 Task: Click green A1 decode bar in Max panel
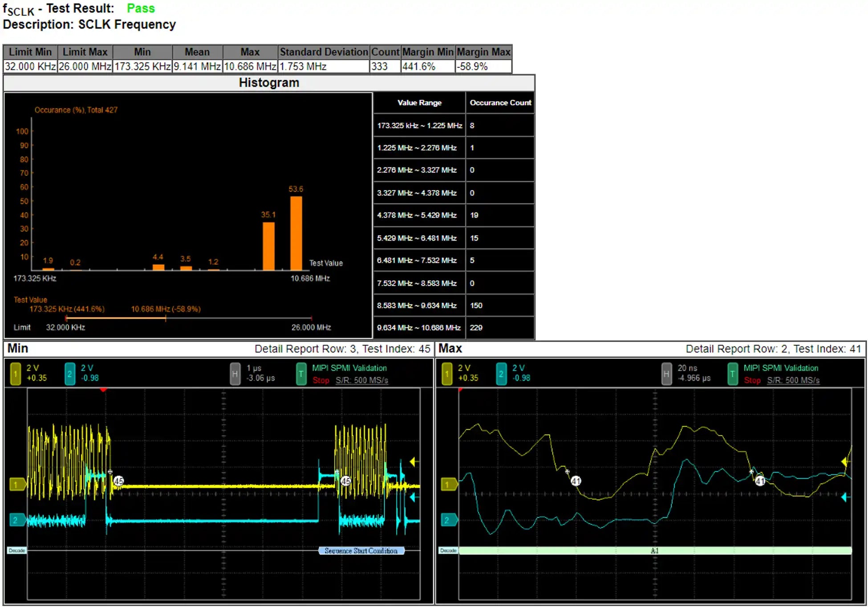coord(654,551)
